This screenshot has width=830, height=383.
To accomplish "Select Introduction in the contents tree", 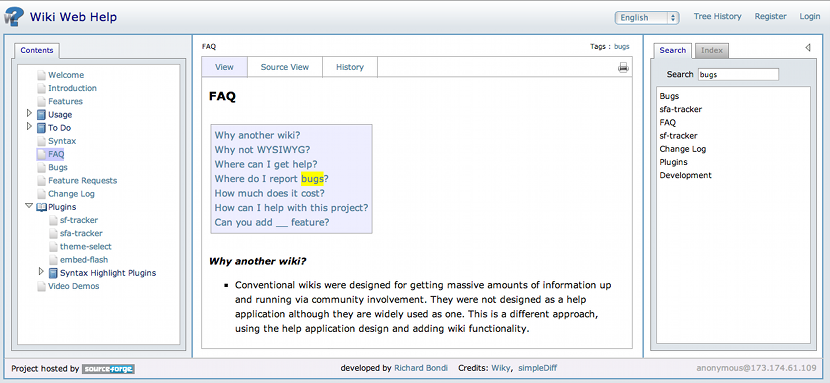I will click(x=73, y=88).
